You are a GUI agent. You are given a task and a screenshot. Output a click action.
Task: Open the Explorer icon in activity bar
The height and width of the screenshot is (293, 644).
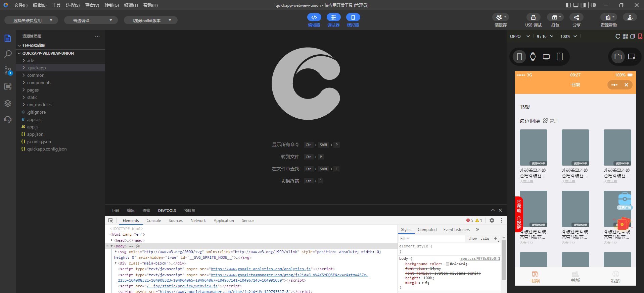(8, 38)
